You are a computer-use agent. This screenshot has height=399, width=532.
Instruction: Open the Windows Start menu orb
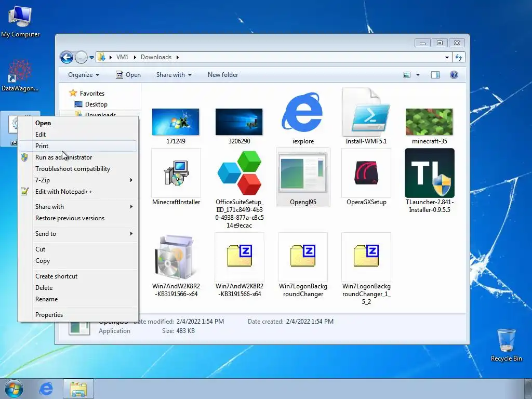pos(14,389)
